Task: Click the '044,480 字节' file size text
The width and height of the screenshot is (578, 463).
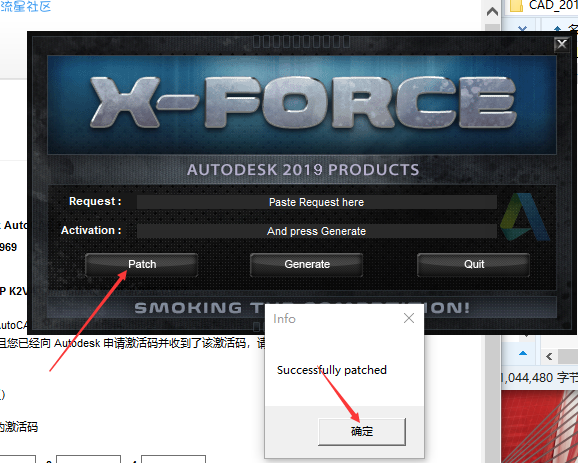Action: click(x=539, y=377)
